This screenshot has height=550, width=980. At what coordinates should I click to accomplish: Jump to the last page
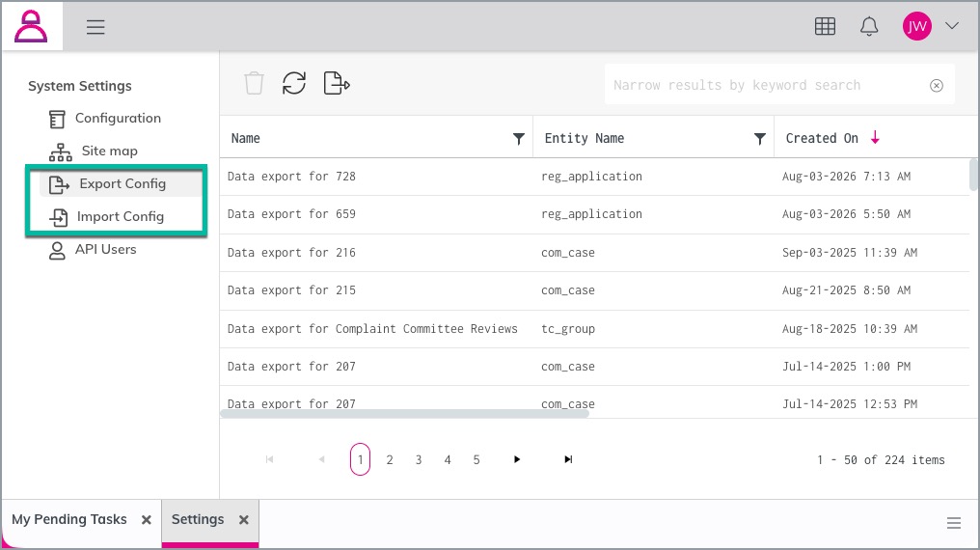(x=567, y=459)
